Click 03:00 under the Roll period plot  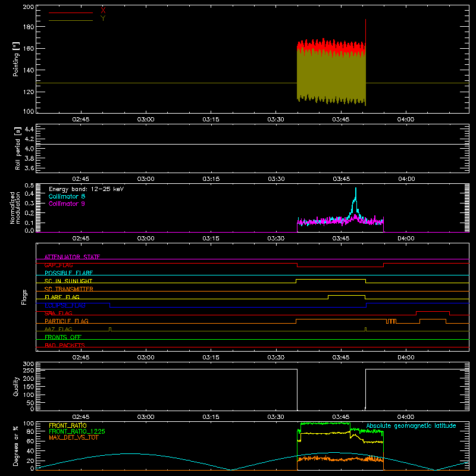[146, 179]
